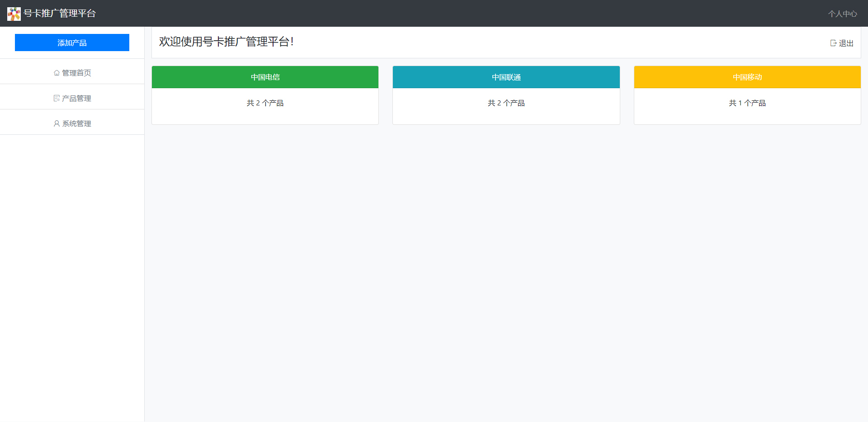Viewport: 868px width, 422px height.
Task: Open 个人中心 in the top bar
Action: click(842, 14)
